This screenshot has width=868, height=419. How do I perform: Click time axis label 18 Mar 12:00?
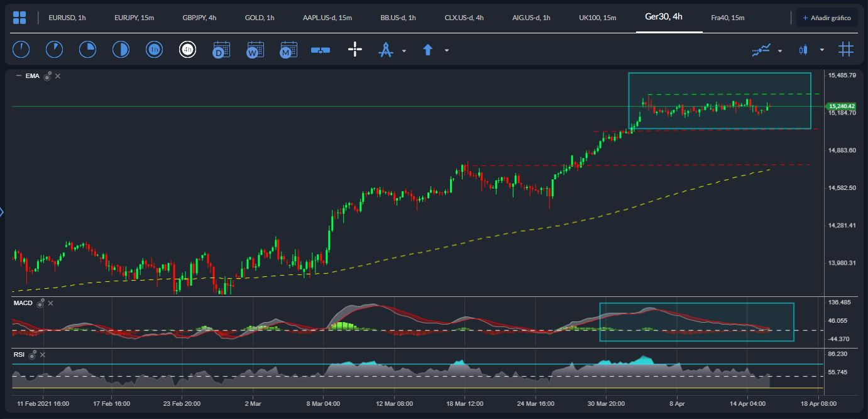pyautogui.click(x=464, y=403)
